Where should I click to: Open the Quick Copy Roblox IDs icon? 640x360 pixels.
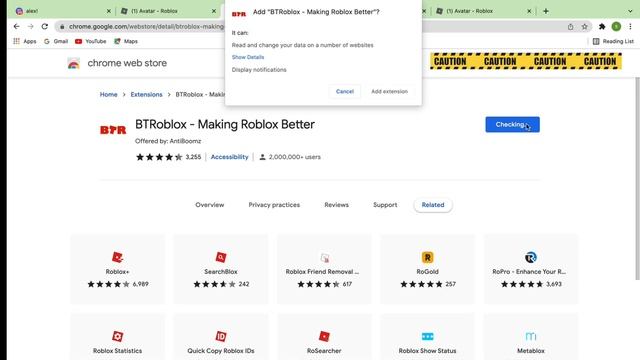(x=221, y=336)
